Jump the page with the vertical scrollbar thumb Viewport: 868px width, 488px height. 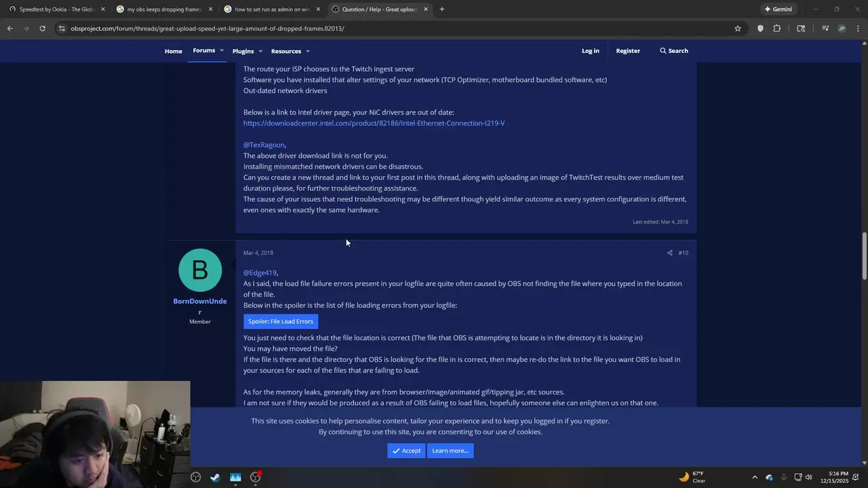point(864,256)
